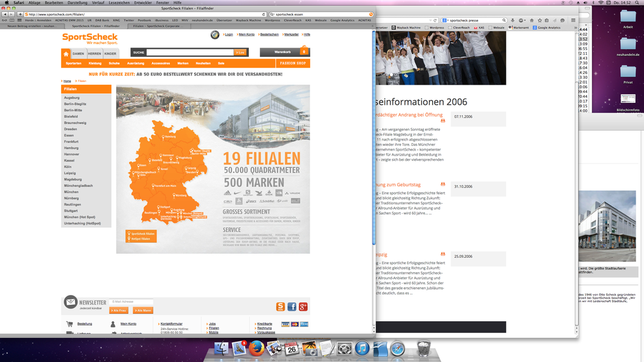Open System Preferences in the Dock
644x362 pixels.
[345, 348]
